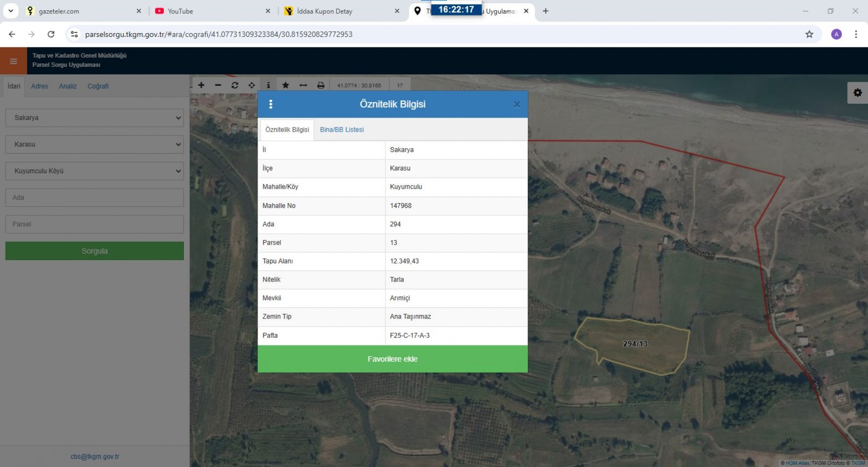The width and height of the screenshot is (868, 467).
Task: Zoom out with the minus map tool
Action: (218, 85)
